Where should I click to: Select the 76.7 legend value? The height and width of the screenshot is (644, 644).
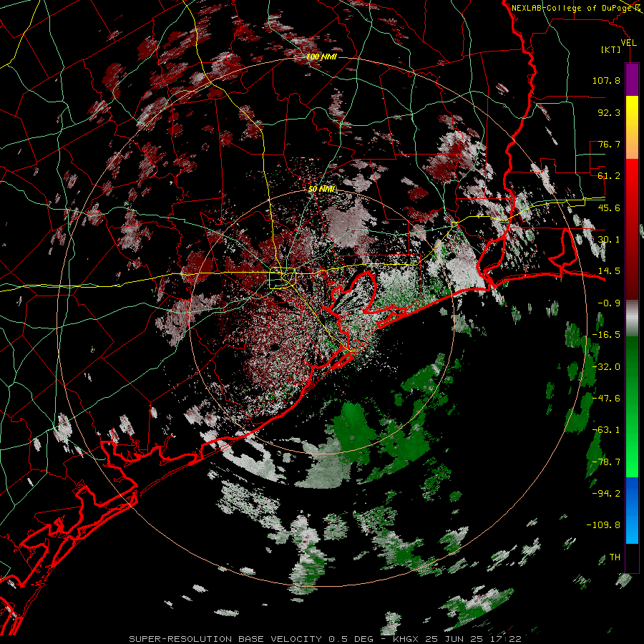pyautogui.click(x=609, y=144)
